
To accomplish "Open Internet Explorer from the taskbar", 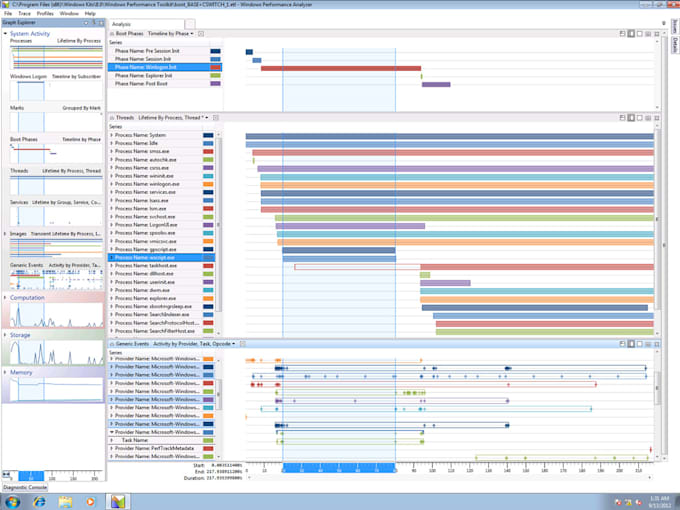I will click(x=39, y=502).
